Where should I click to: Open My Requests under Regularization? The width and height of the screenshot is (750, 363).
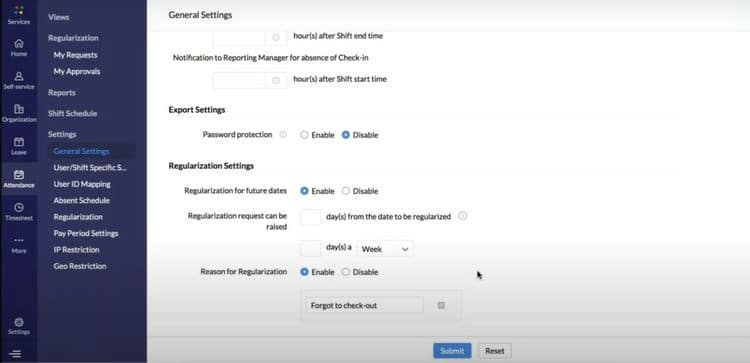pyautogui.click(x=75, y=55)
